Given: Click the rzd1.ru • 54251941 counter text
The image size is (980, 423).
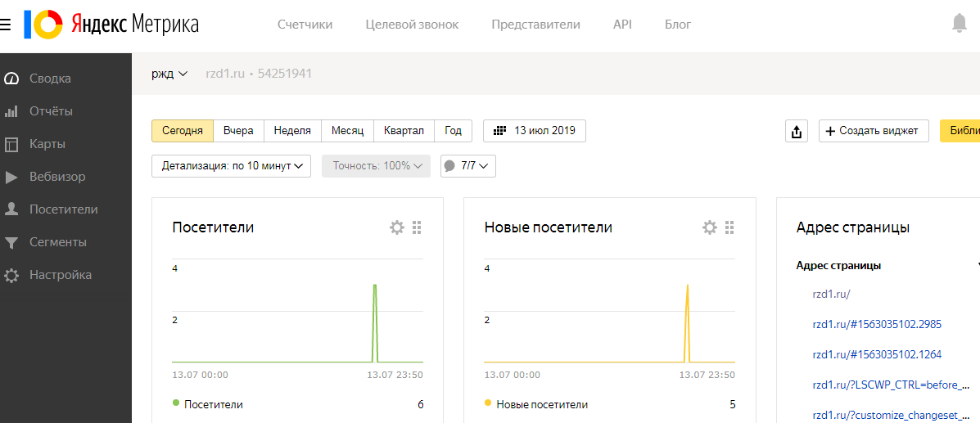Looking at the screenshot, I should pos(259,74).
